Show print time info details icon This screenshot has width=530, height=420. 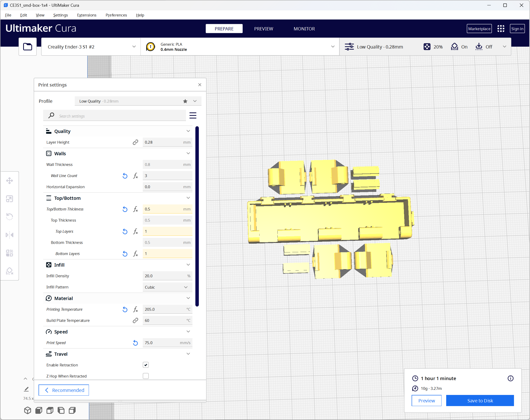(x=510, y=378)
